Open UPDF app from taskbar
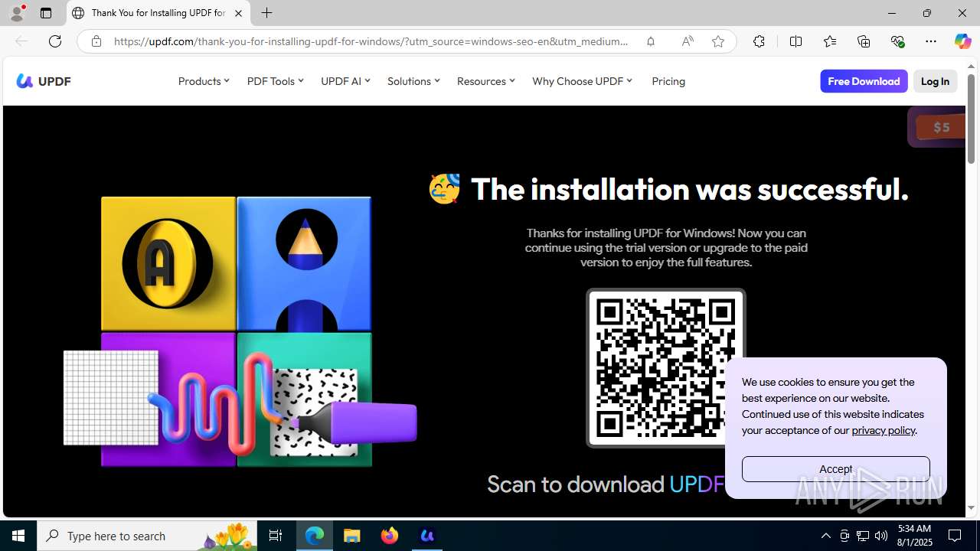The height and width of the screenshot is (551, 980). 427,536
